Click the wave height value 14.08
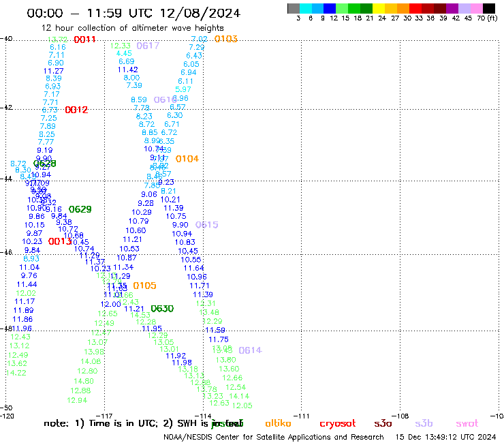 tap(91, 362)
